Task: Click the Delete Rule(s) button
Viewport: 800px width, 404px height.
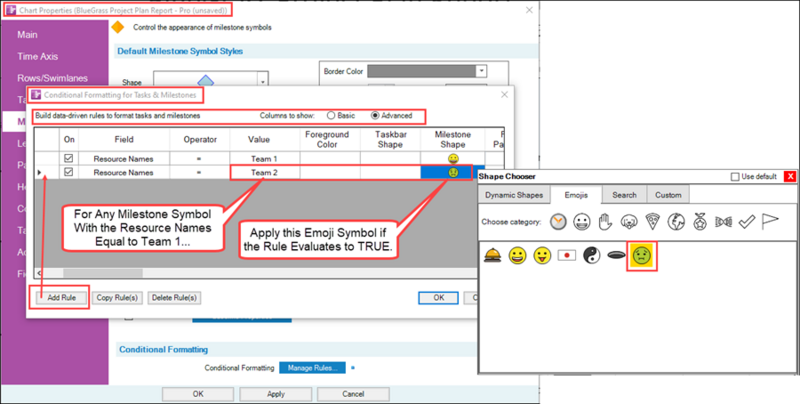Action: [174, 298]
